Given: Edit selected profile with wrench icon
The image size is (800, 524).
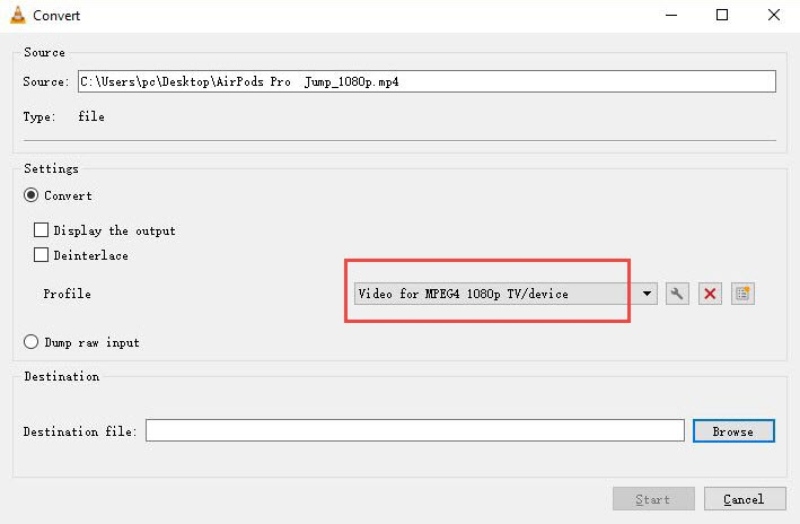Looking at the screenshot, I should point(677,294).
